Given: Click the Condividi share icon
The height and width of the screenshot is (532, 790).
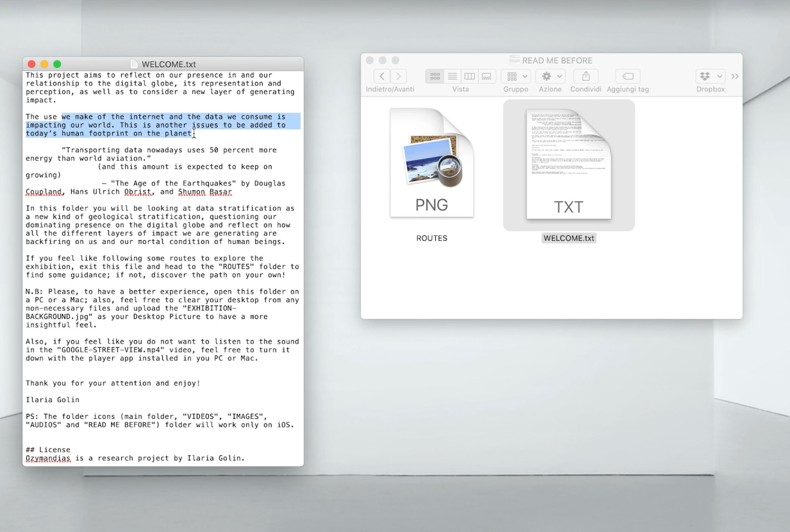Looking at the screenshot, I should click(x=586, y=76).
